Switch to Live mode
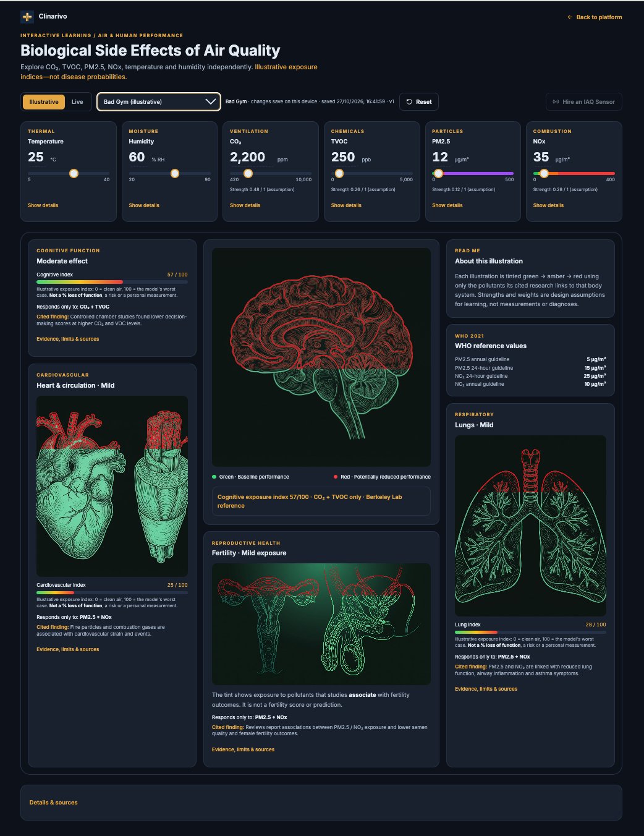644x836 pixels. 77,101
